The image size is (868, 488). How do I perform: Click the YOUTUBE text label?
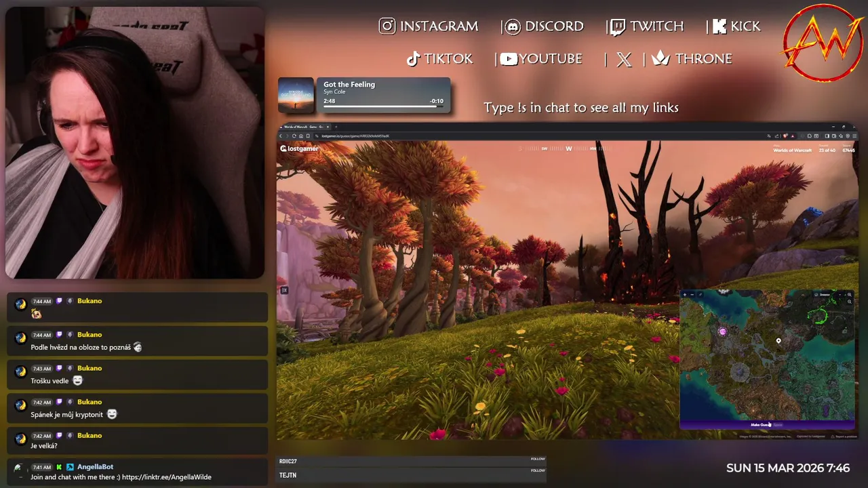[551, 59]
